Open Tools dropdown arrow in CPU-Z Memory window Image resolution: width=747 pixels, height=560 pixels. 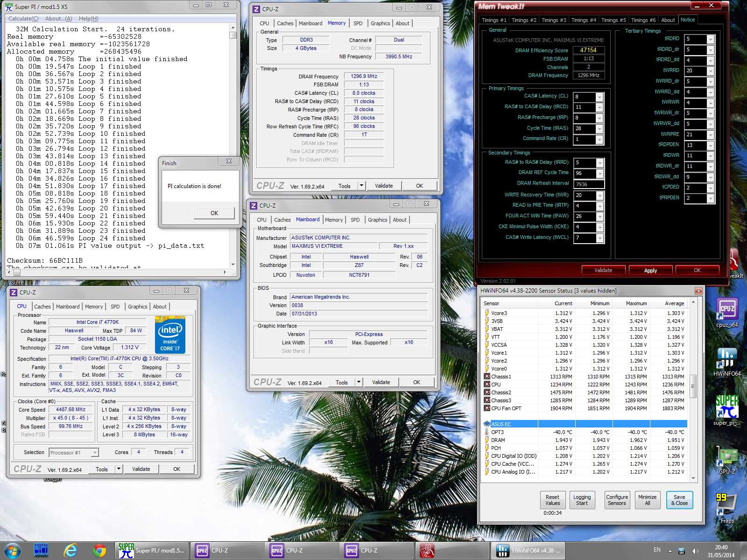(x=361, y=186)
